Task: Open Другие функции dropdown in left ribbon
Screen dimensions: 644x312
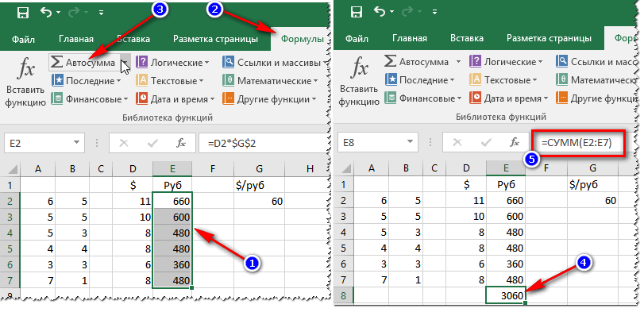Action: click(x=269, y=99)
